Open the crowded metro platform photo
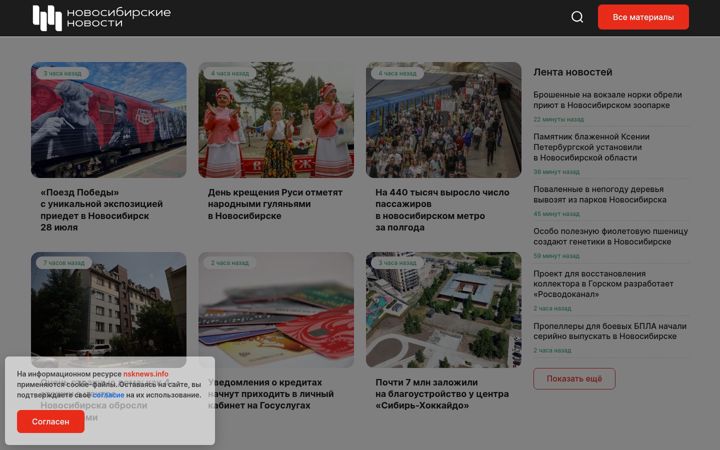The width and height of the screenshot is (720, 450). [444, 120]
